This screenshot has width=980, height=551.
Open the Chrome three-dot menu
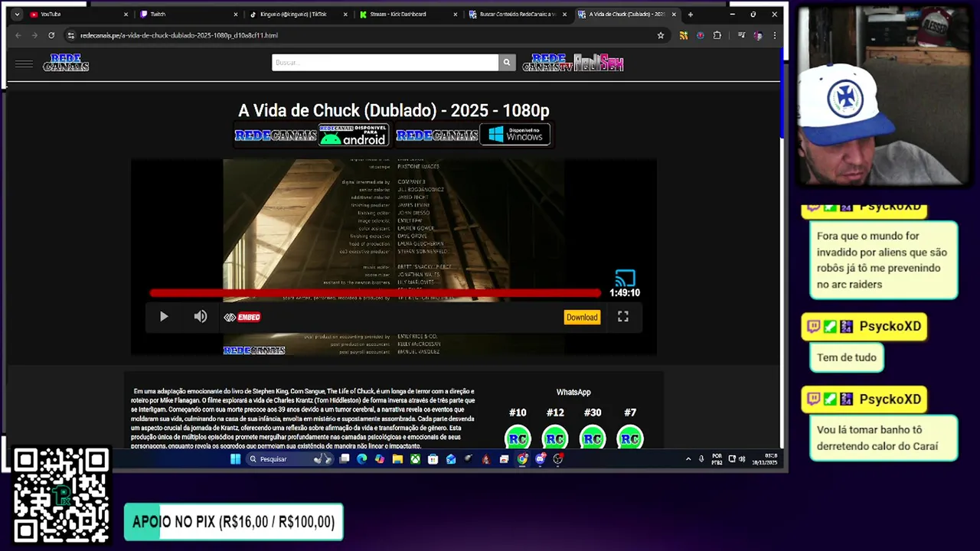(775, 35)
